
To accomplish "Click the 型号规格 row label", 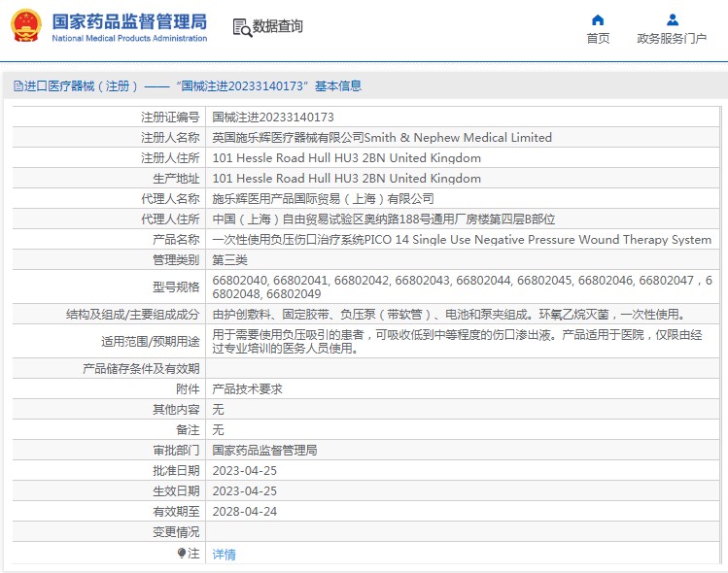I will click(x=176, y=286).
